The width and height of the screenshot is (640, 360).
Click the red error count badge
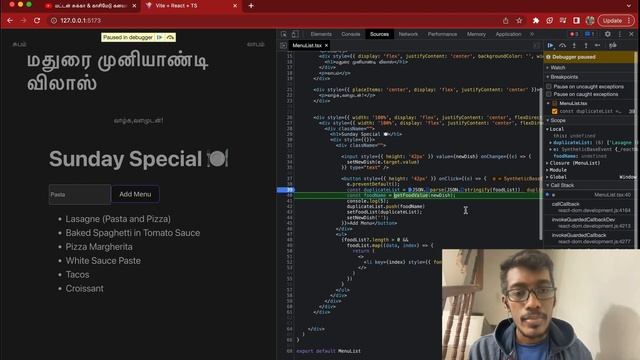[574, 34]
